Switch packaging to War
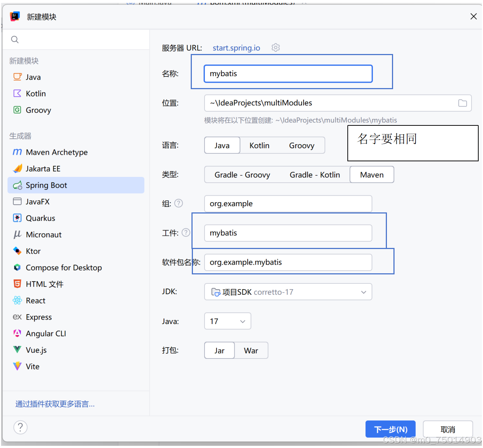This screenshot has height=448, width=483. tap(251, 350)
